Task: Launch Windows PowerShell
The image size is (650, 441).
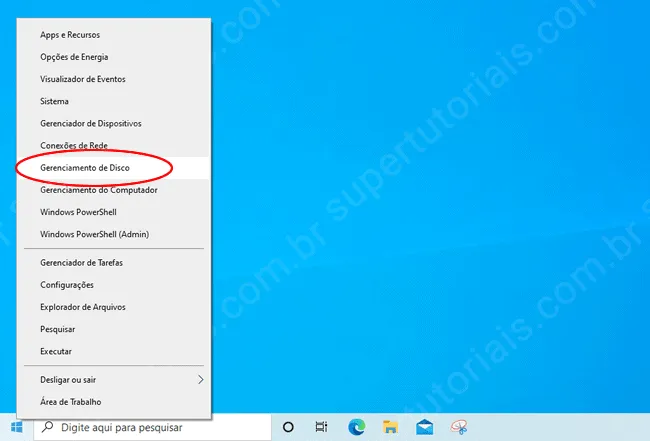Action: pyautogui.click(x=114, y=212)
